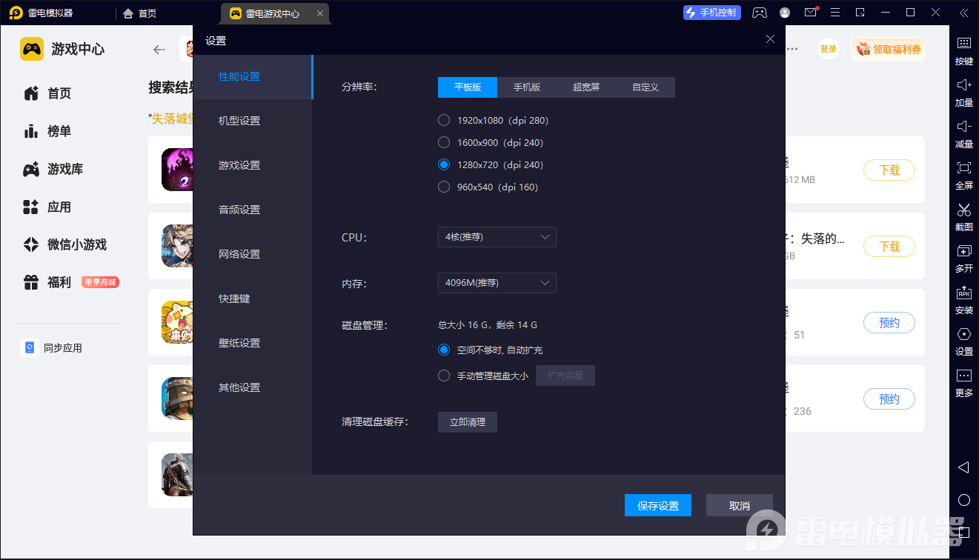The width and height of the screenshot is (979, 560).
Task: Open the 内存 memory dropdown
Action: [497, 283]
